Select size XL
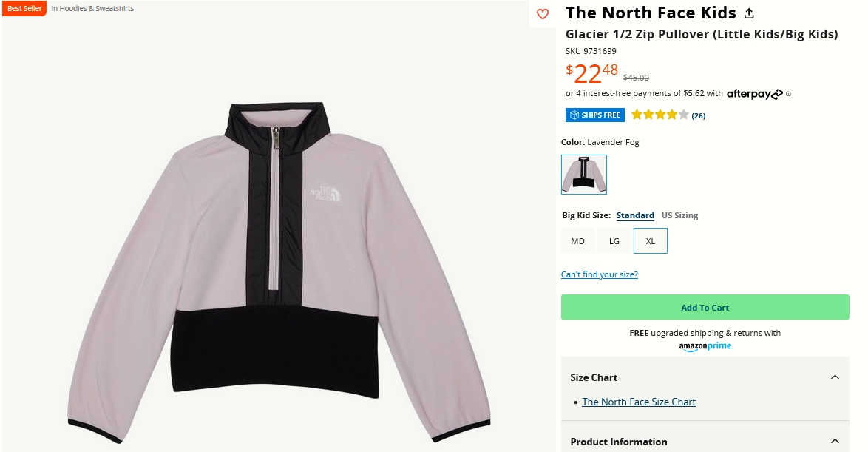Image resolution: width=868 pixels, height=452 pixels. (651, 241)
